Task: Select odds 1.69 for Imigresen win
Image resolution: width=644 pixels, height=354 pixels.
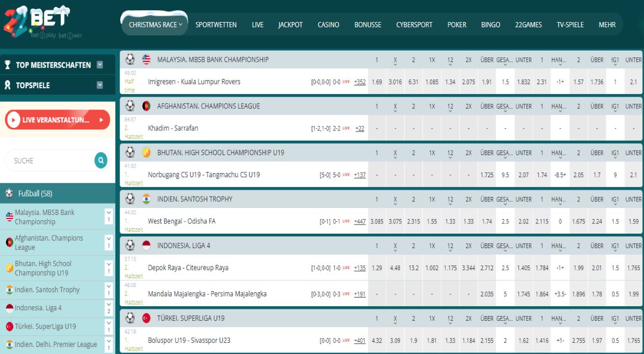Action: coord(377,82)
